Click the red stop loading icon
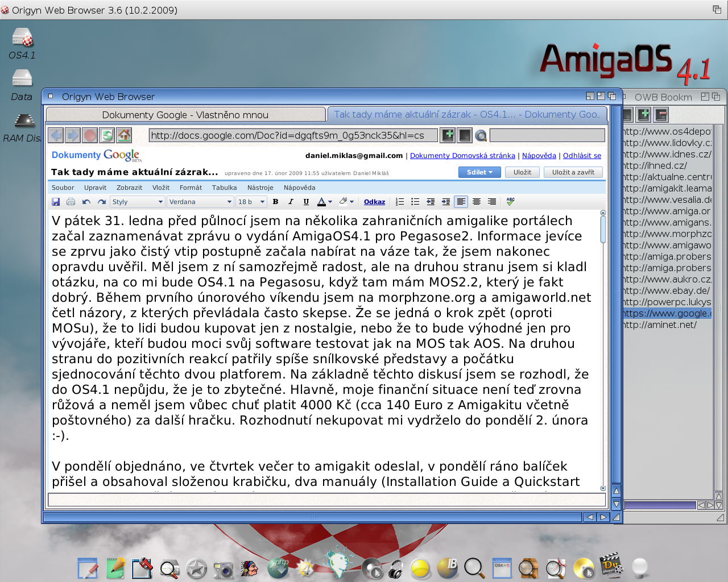Image resolution: width=728 pixels, height=582 pixels. pos(90,135)
